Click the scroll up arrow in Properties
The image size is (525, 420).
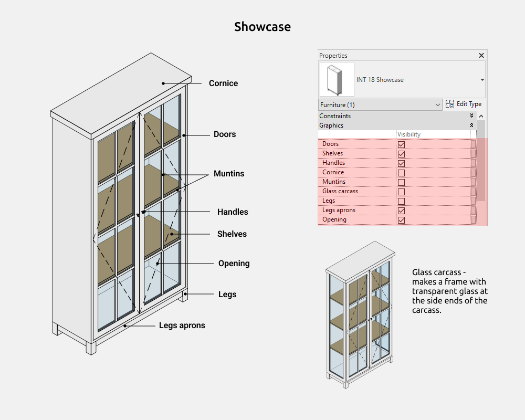(481, 116)
